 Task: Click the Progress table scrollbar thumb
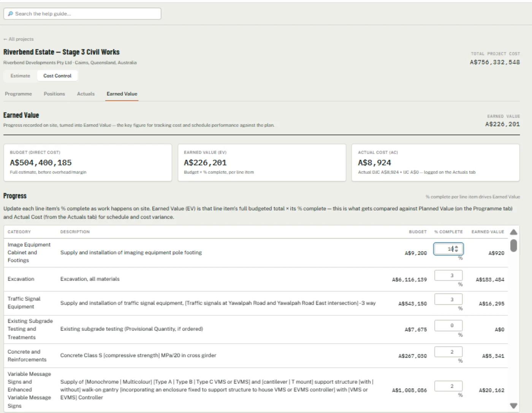[513, 245]
